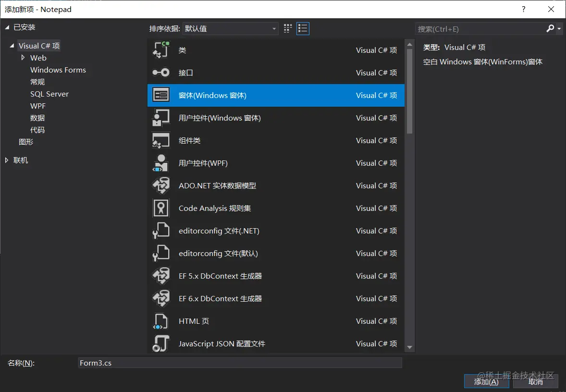Click the editorconfig 文件(.NET) icon
This screenshot has height=392, width=566.
[x=161, y=231]
